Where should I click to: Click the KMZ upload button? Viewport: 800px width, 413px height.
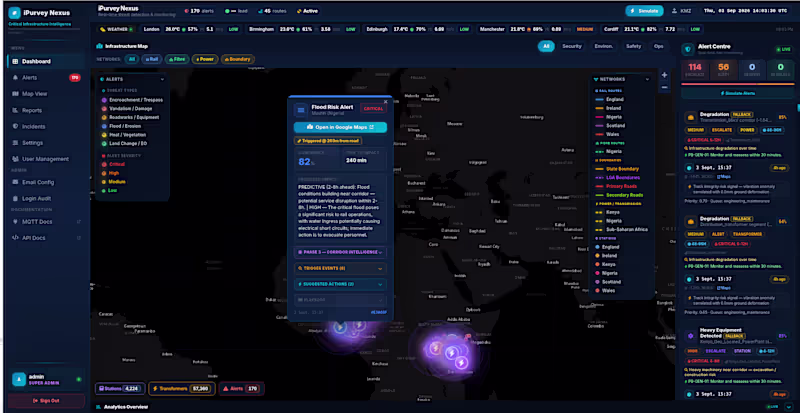[x=682, y=11]
